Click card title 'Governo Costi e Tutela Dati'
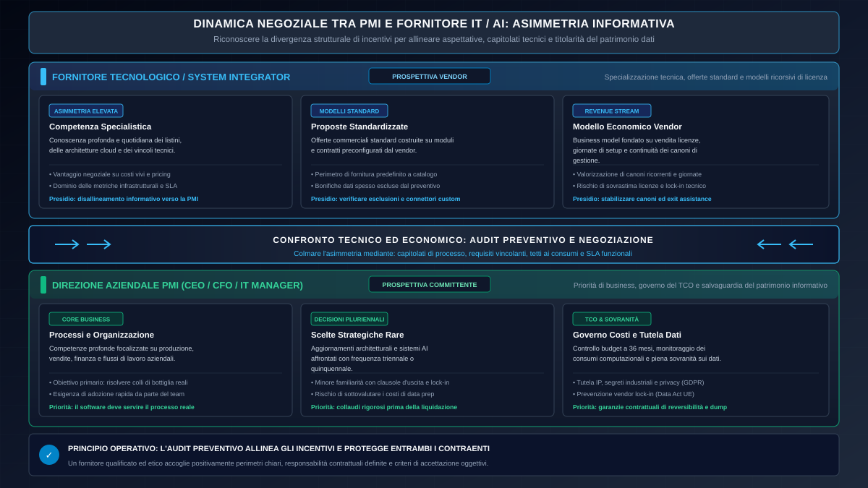Image resolution: width=868 pixels, height=488 pixels. click(627, 335)
